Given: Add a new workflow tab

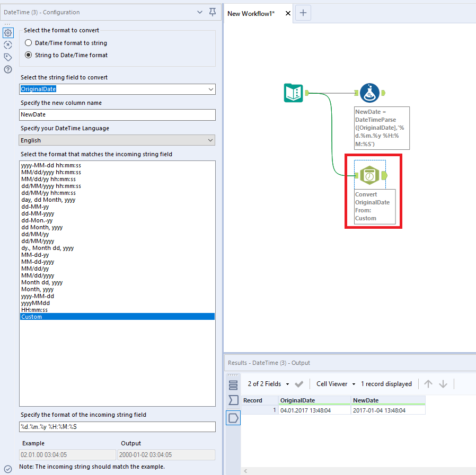Looking at the screenshot, I should tap(303, 13).
